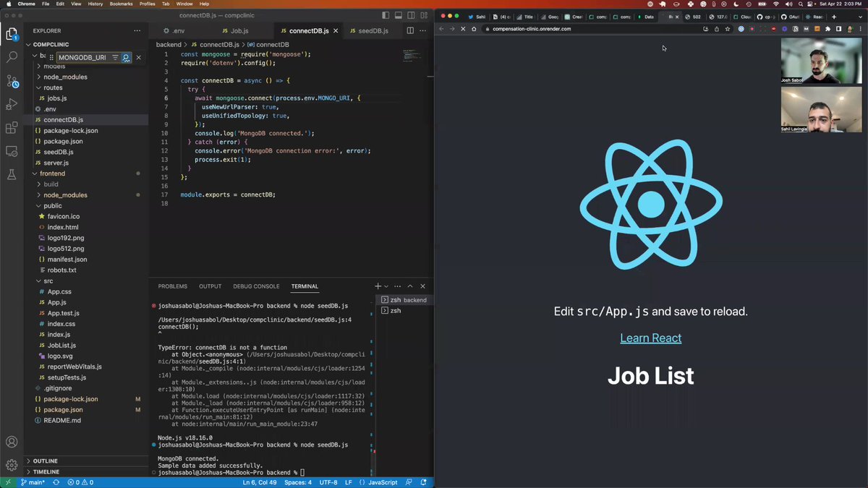The image size is (868, 488).
Task: Click Ln 6, Col 49 cursor position
Action: tap(260, 482)
